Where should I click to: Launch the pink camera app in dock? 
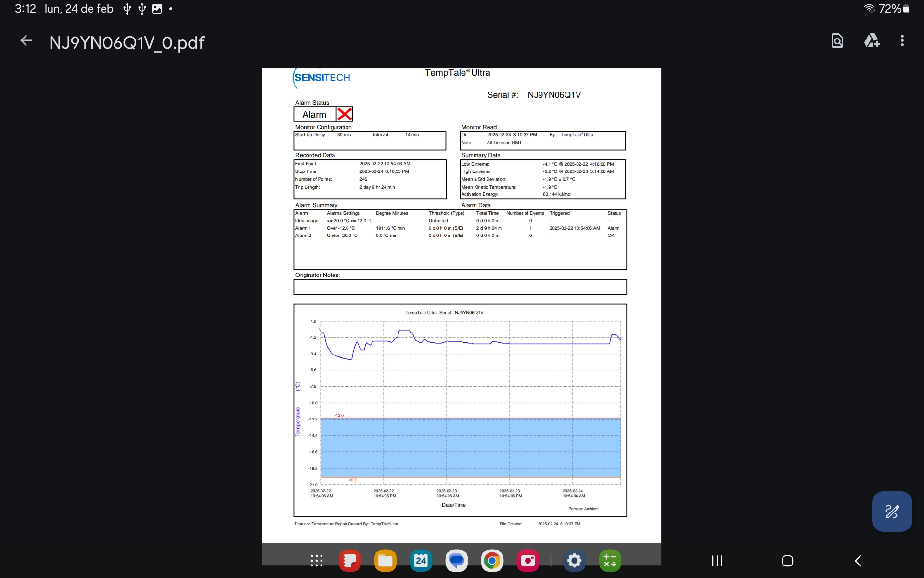(x=527, y=561)
